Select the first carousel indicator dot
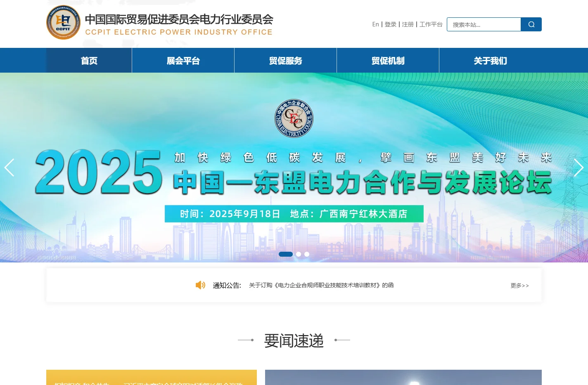588x385 pixels. [x=286, y=254]
